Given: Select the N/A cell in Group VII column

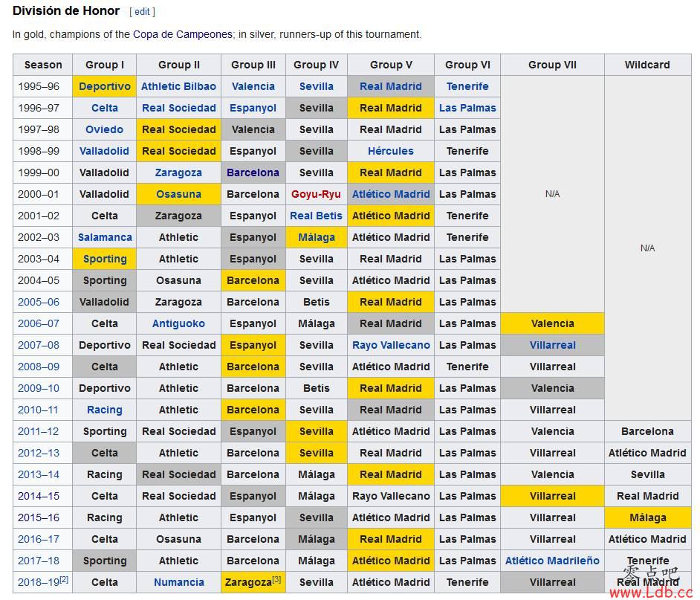Looking at the screenshot, I should pyautogui.click(x=552, y=194).
